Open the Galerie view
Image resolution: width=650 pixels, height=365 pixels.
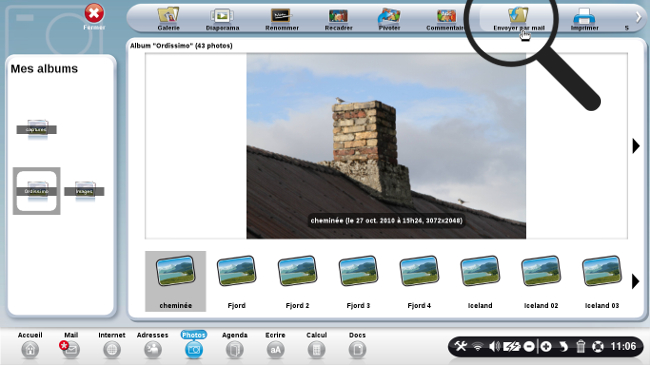coord(168,19)
